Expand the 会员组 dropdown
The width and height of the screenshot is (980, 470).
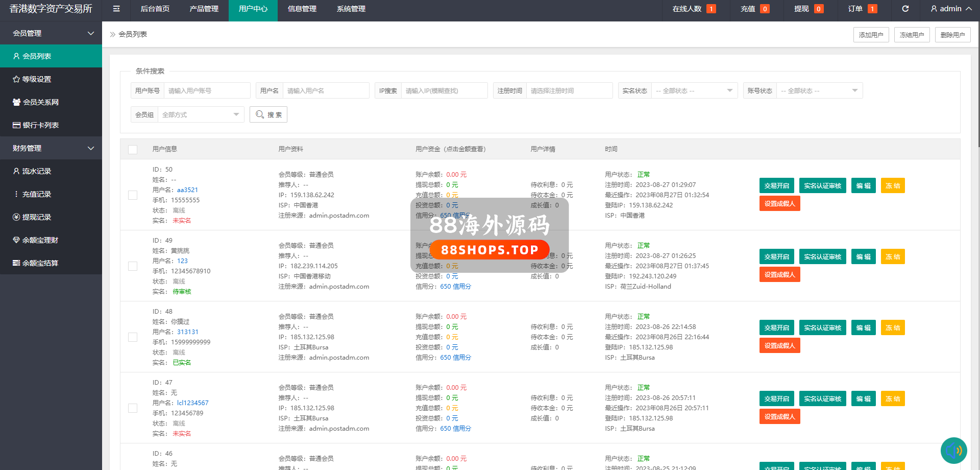pos(201,115)
